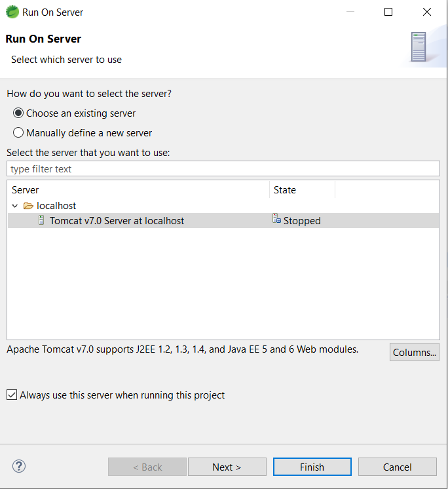Screen dimensions: 448x489
Task: Click the localhost folder icon
Action: pyautogui.click(x=28, y=206)
